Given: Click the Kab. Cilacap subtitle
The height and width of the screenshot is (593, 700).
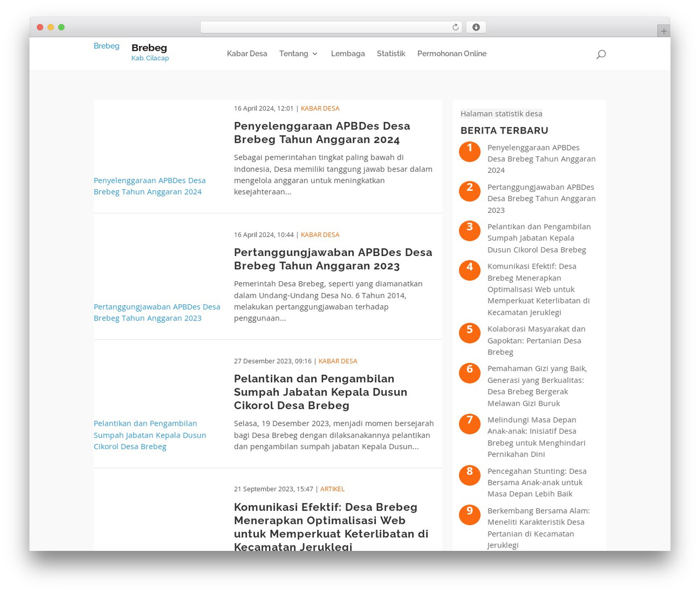Looking at the screenshot, I should 150,58.
